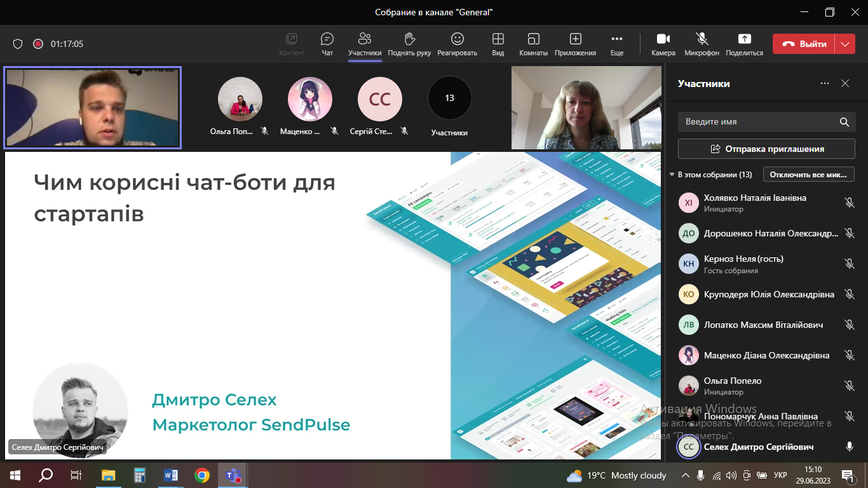Click 'Отключить все мик...' mute all button
Screen dimensions: 868x488
808,175
